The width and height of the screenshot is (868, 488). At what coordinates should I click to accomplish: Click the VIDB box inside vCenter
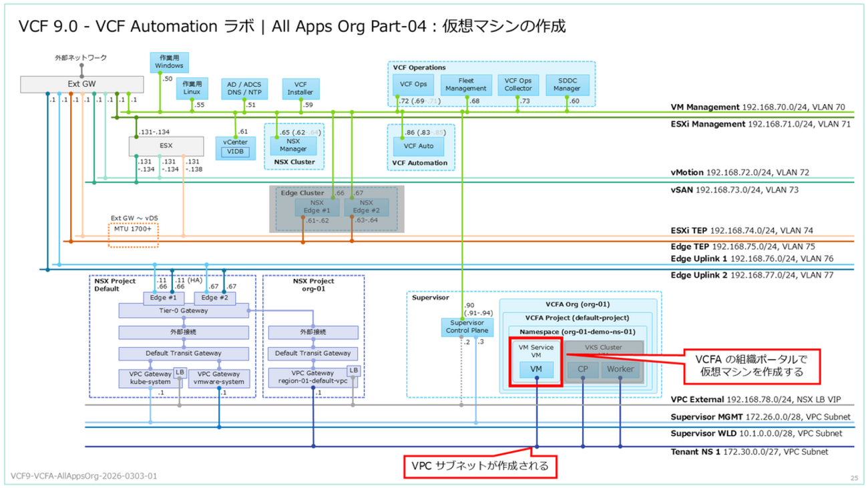236,152
